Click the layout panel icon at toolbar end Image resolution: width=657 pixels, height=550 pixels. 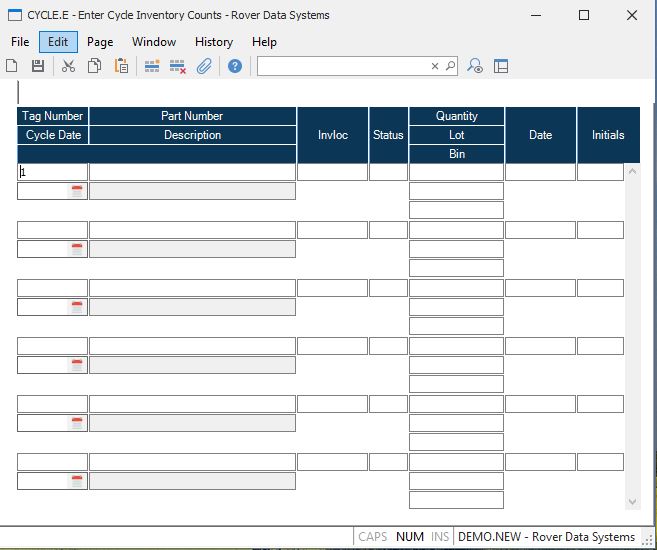(501, 66)
